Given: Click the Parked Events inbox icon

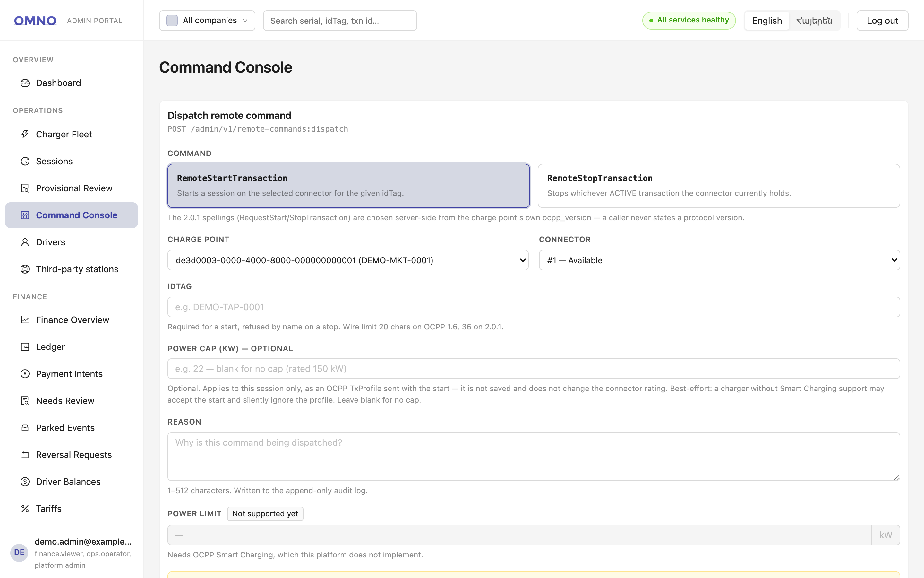Looking at the screenshot, I should click(x=25, y=428).
